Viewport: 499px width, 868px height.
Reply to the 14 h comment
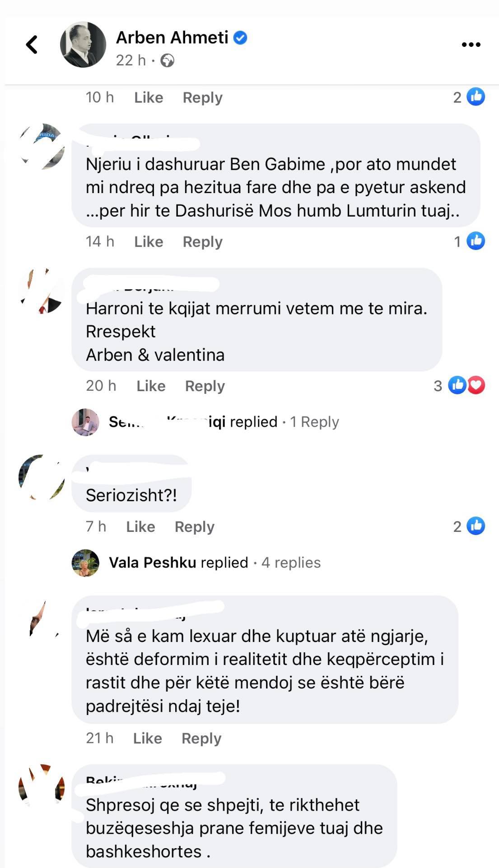[203, 242]
